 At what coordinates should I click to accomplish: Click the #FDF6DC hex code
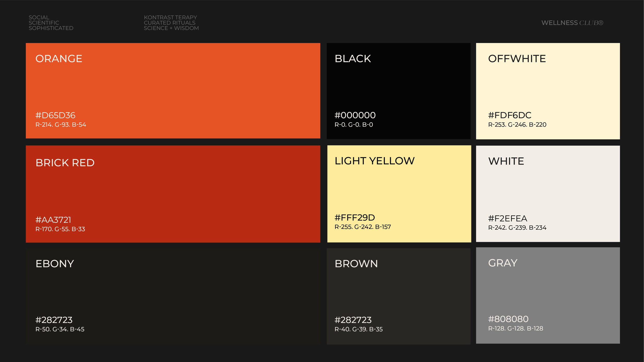[x=510, y=115]
